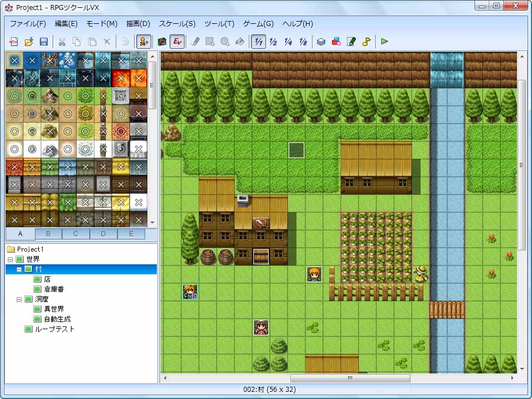Set map scale to 1/8
The width and height of the screenshot is (532, 399).
(x=303, y=42)
